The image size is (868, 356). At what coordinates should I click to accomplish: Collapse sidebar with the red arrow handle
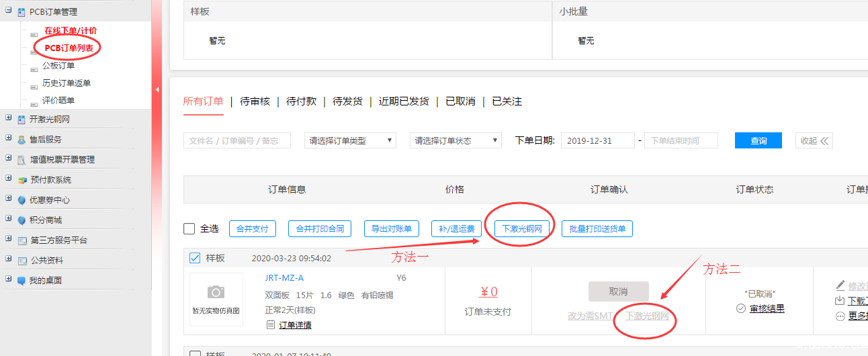click(157, 89)
